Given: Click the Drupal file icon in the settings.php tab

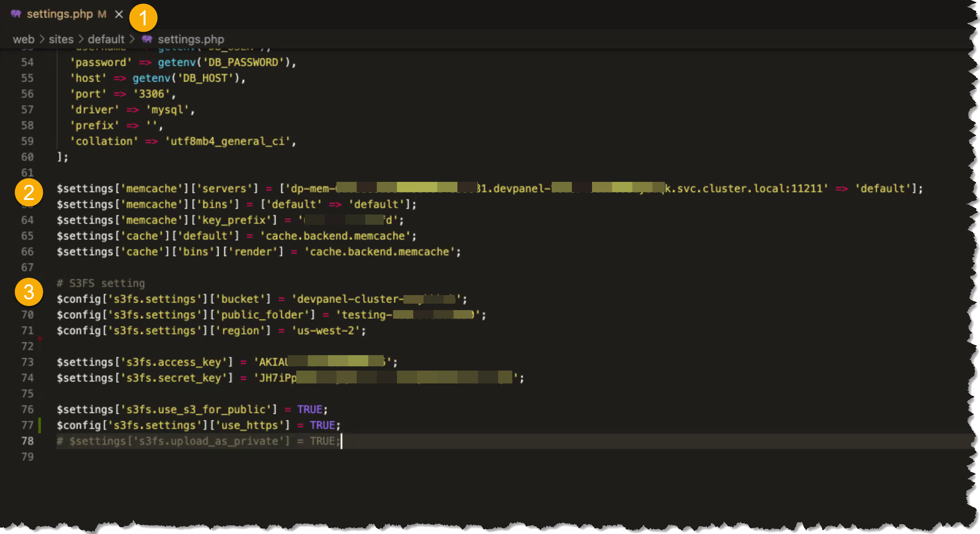Looking at the screenshot, I should point(16,14).
